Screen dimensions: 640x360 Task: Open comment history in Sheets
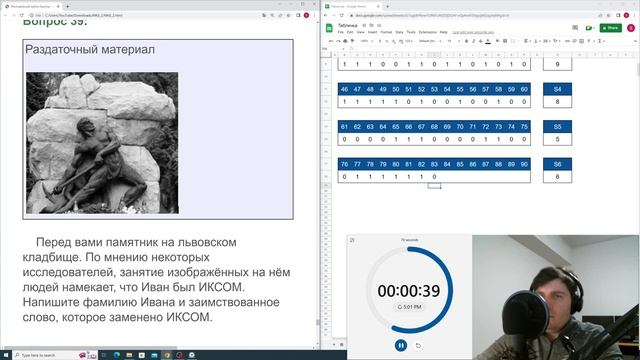point(575,28)
